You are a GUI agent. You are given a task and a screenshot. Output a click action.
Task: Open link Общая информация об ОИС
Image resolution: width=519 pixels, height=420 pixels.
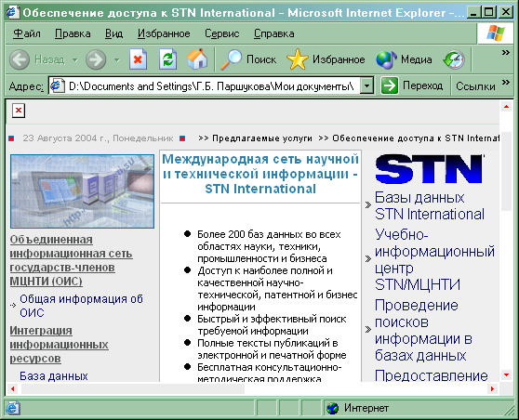(81, 306)
